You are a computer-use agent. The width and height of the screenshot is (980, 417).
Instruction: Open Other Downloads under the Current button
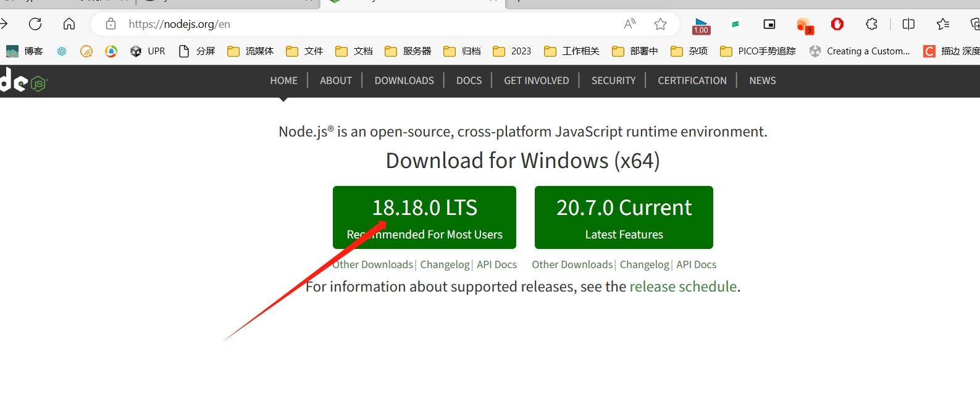tap(572, 264)
